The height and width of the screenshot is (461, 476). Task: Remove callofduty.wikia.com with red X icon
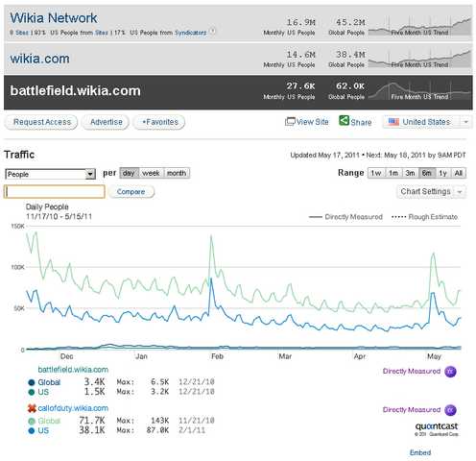click(32, 408)
